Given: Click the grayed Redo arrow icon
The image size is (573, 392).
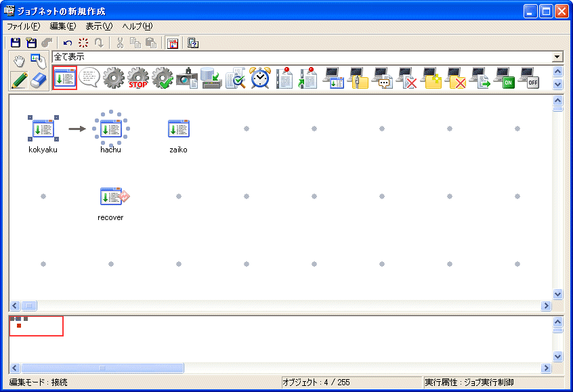Looking at the screenshot, I should [x=99, y=43].
